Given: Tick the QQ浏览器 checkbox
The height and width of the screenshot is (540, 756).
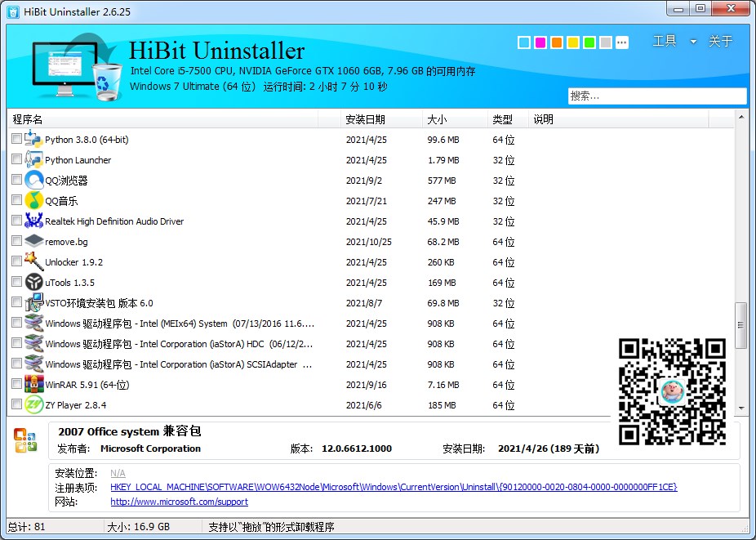Looking at the screenshot, I should click(x=16, y=180).
